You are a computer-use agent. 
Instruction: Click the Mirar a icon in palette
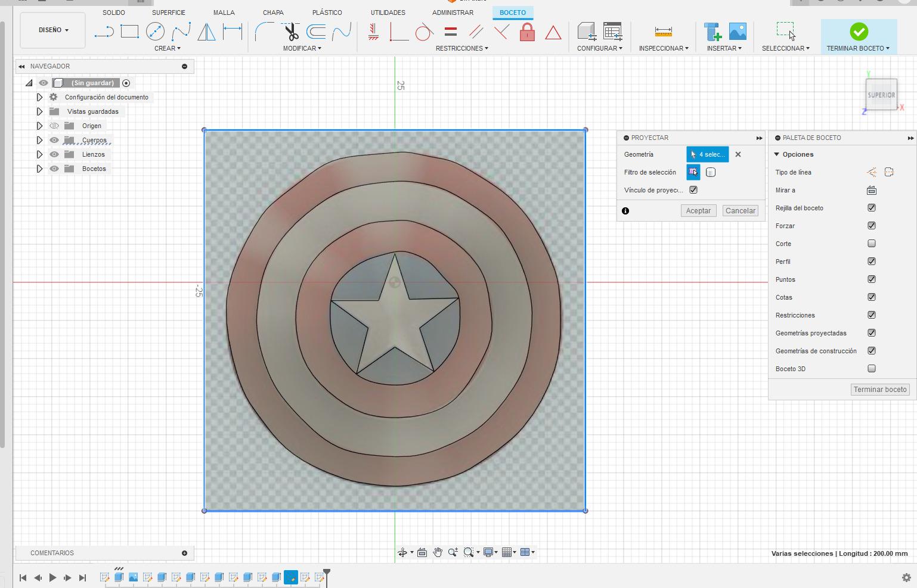coord(872,190)
